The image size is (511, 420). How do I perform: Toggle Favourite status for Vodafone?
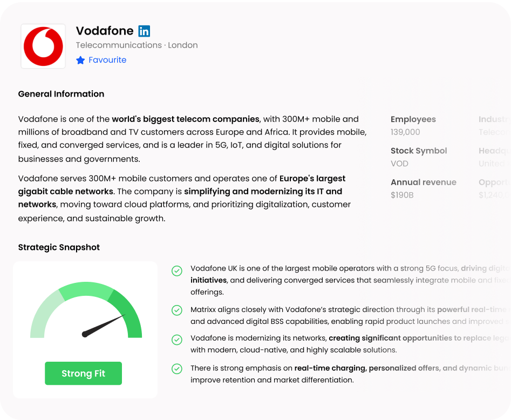(101, 60)
